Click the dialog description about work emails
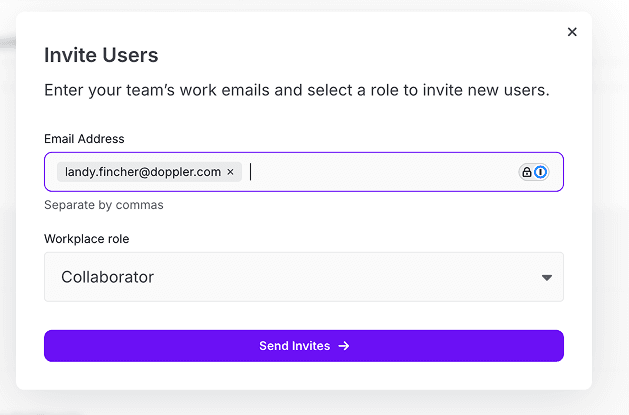This screenshot has height=415, width=629. click(x=297, y=90)
